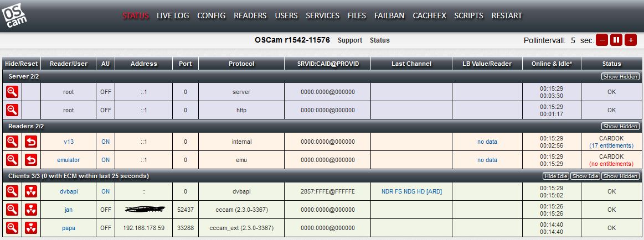This screenshot has width=644, height=240.
Task: Kill the dvbapi client with the radiation icon
Action: [x=31, y=191]
